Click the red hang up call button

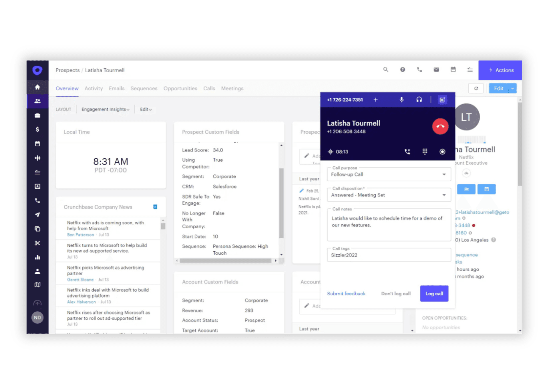pyautogui.click(x=440, y=126)
